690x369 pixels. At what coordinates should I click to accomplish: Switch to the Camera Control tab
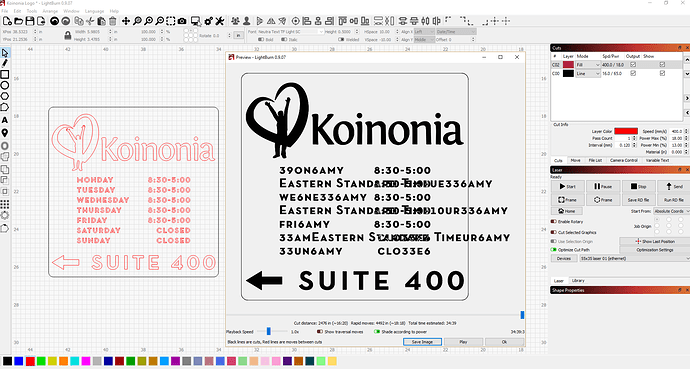[x=624, y=160]
